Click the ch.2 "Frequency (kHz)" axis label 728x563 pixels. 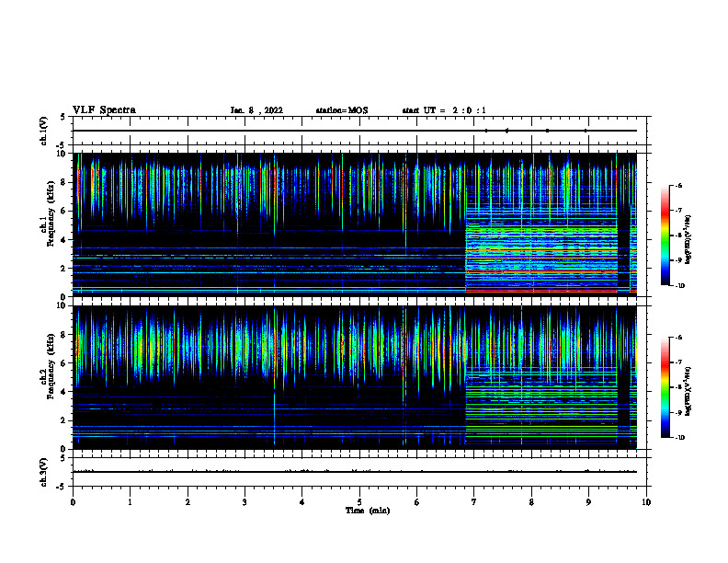(51, 366)
